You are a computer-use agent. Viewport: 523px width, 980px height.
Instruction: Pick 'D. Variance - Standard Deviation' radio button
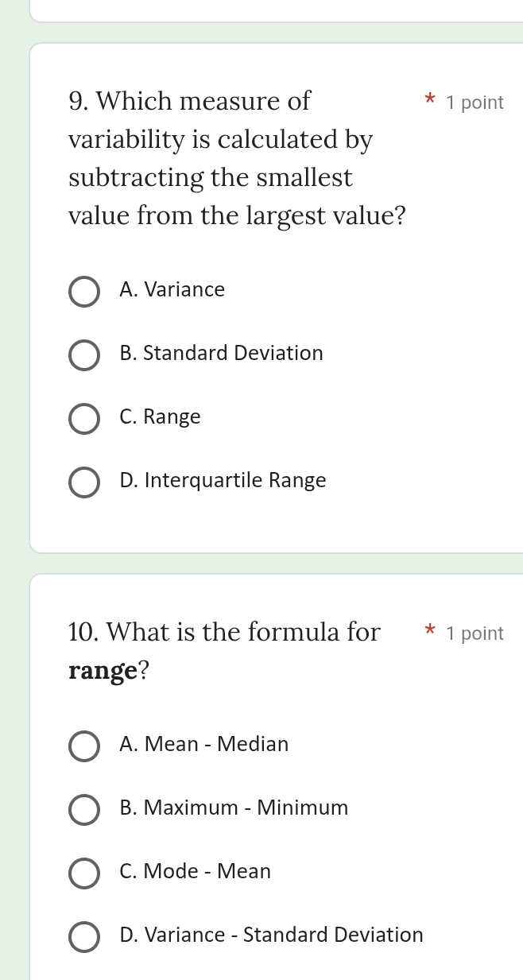pyautogui.click(x=84, y=937)
